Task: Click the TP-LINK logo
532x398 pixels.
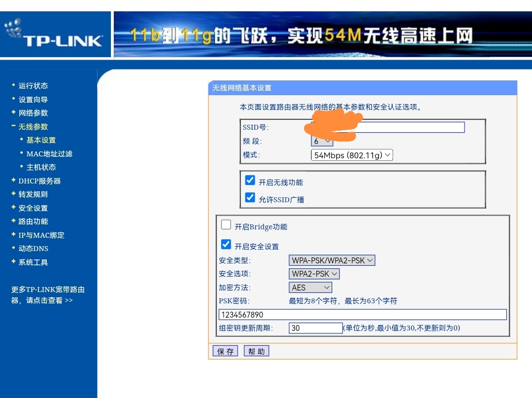Action: click(54, 34)
